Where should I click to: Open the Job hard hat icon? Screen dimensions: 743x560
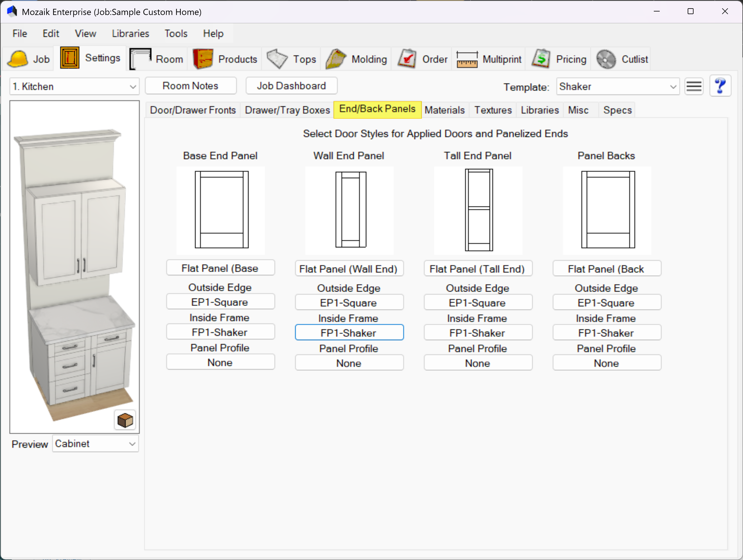(x=17, y=59)
